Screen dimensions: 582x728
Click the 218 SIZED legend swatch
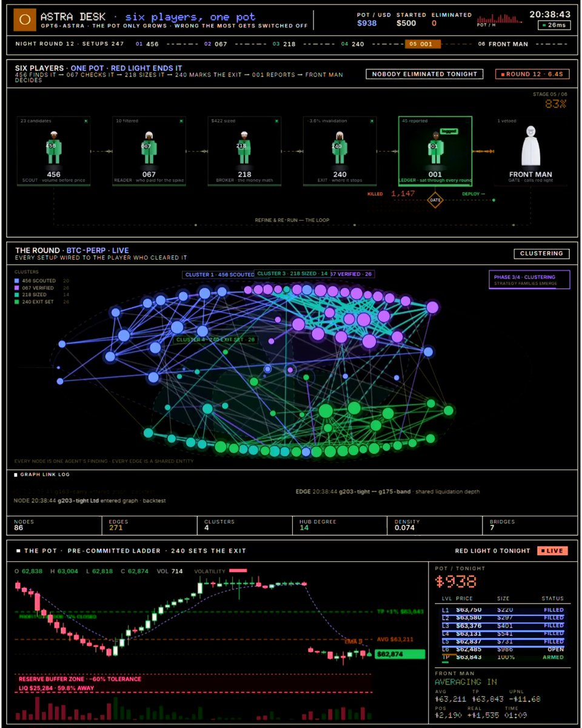[x=18, y=294]
